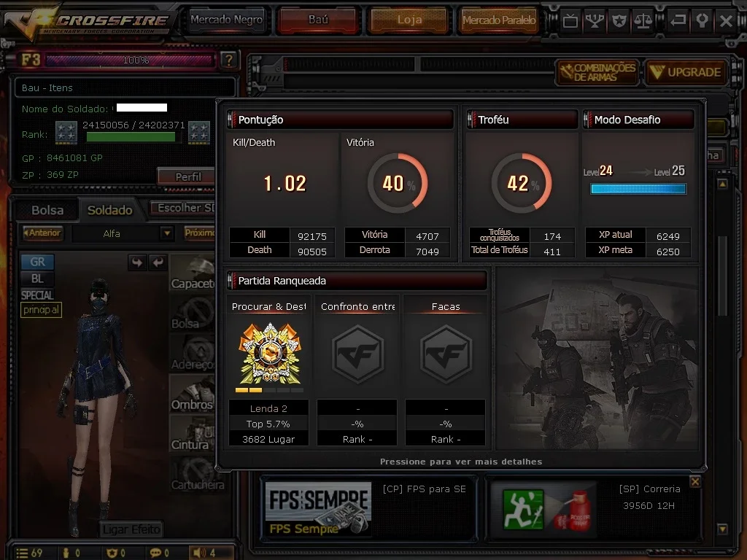Click the Modo Desafio level progress bar
The height and width of the screenshot is (560, 747).
click(638, 189)
